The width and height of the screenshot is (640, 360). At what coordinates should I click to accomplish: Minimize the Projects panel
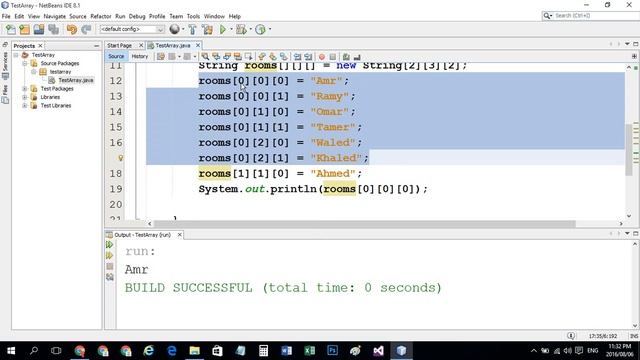(x=96, y=46)
